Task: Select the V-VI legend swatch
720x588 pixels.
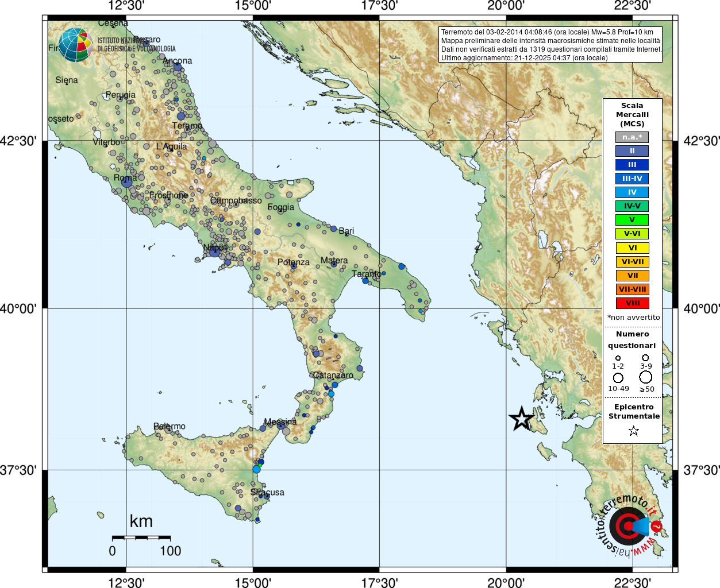Action: coord(632,234)
